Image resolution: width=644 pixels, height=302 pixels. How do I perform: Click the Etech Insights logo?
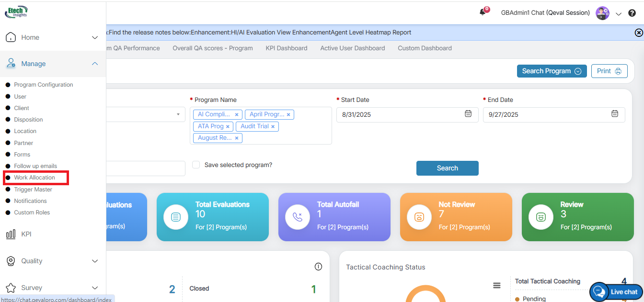coord(16,11)
